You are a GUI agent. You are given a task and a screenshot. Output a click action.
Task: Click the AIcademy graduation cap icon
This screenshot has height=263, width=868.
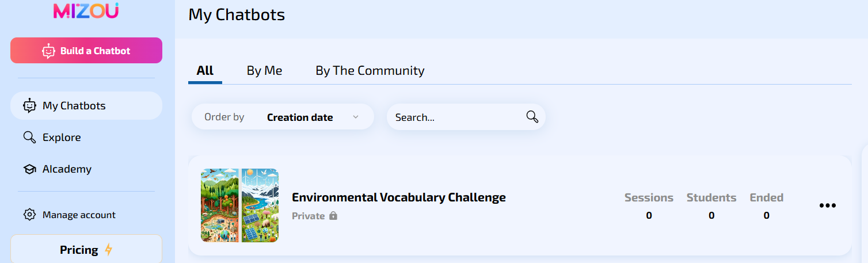point(29,169)
